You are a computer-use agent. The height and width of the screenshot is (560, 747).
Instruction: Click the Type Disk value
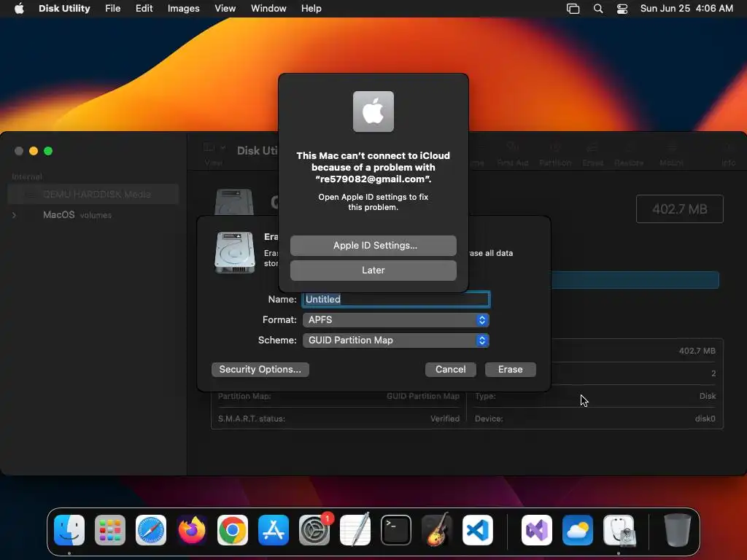click(x=708, y=396)
